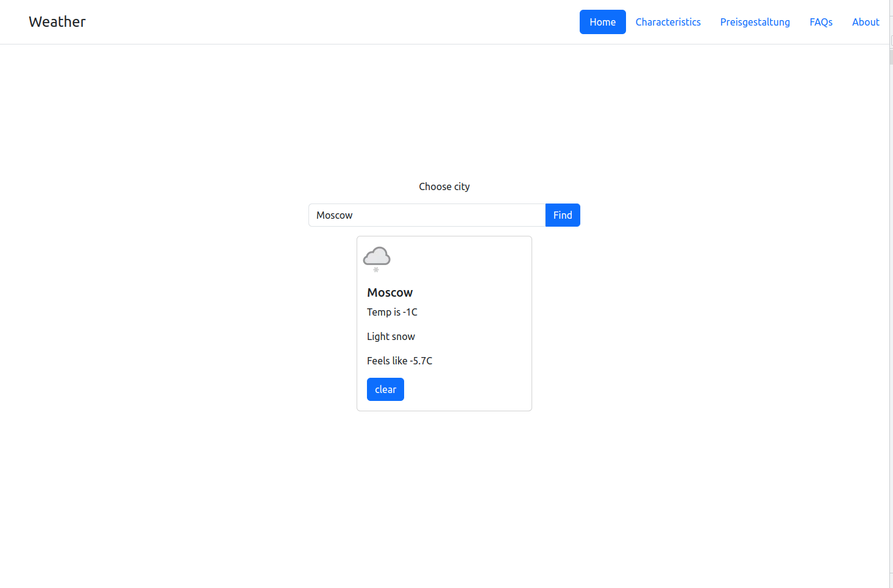Image resolution: width=893 pixels, height=588 pixels.
Task: Open the Home navigation tab
Action: click(x=602, y=22)
